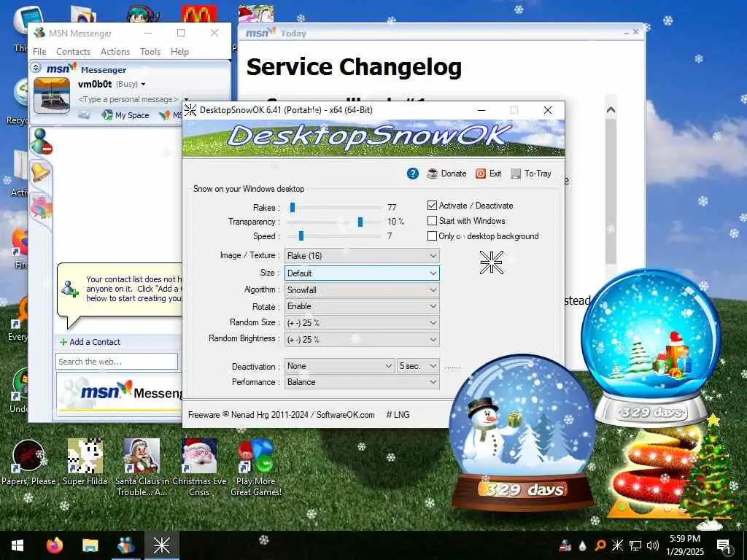Click the MSN Messenger profile display picture
747x560 pixels.
tap(52, 96)
